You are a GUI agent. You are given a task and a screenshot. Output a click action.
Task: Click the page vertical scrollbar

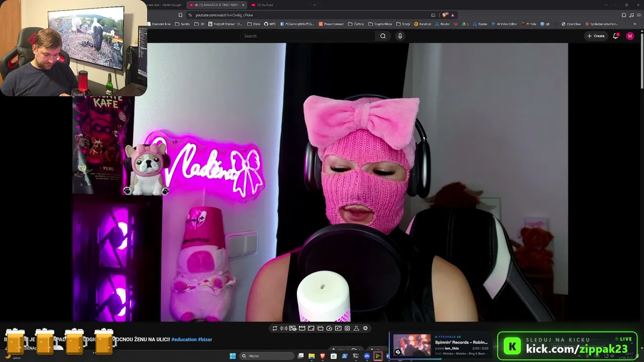642,60
